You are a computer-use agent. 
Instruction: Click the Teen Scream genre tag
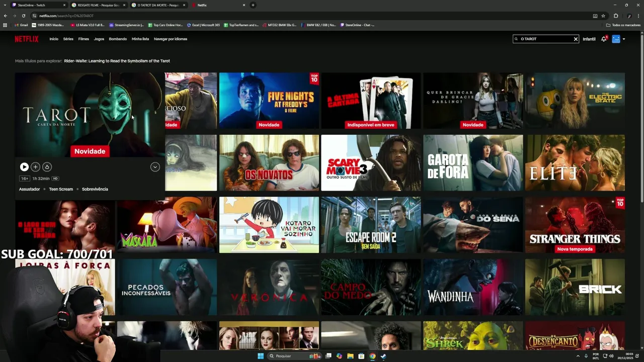pyautogui.click(x=61, y=189)
